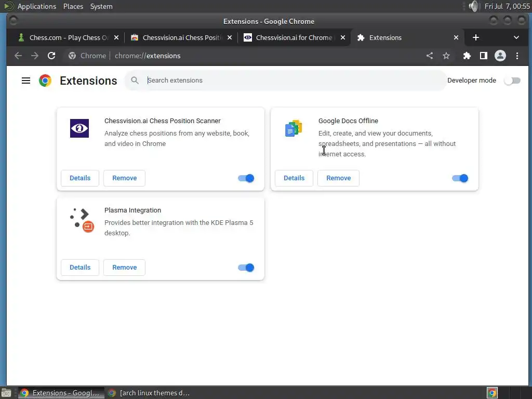
Task: Bookmark this tab with the star
Action: coord(446,56)
